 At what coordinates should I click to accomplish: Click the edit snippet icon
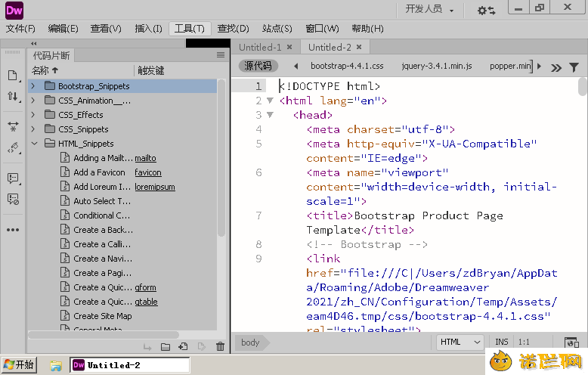pos(201,347)
